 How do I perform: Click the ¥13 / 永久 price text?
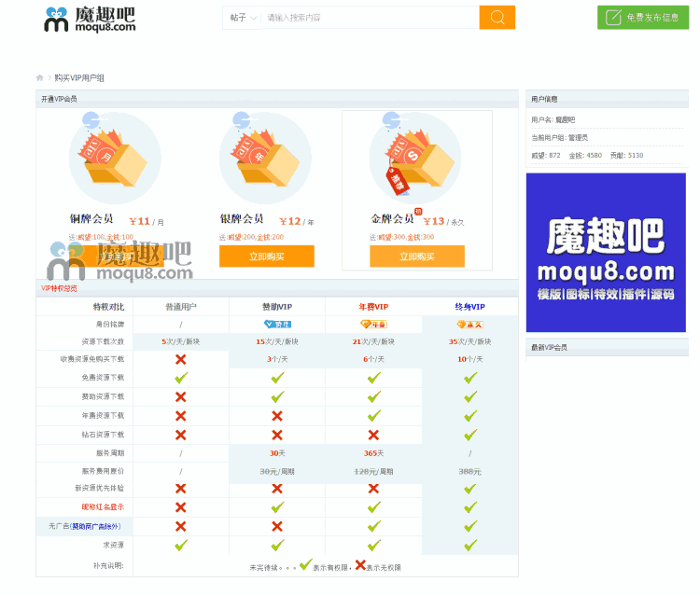pos(443,221)
